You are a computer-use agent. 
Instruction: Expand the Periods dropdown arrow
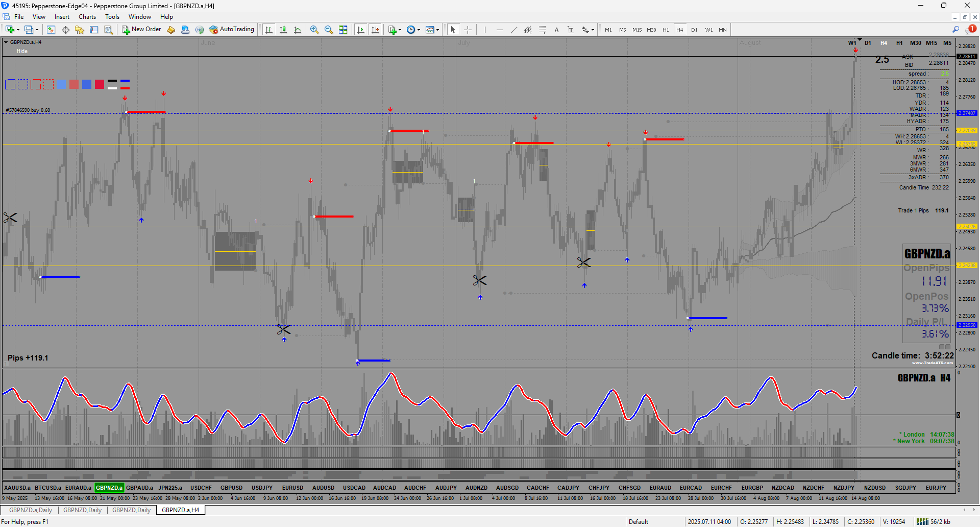tap(419, 30)
